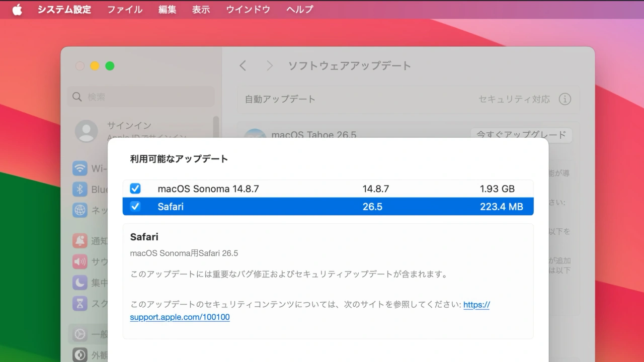The width and height of the screenshot is (644, 362).
Task: Click the サインイン account avatar icon
Action: click(87, 131)
